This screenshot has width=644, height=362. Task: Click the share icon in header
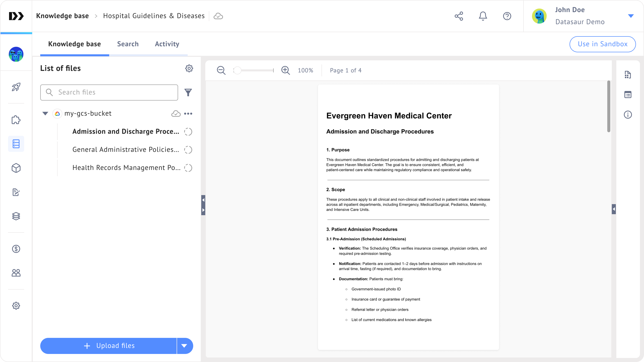pyautogui.click(x=459, y=16)
